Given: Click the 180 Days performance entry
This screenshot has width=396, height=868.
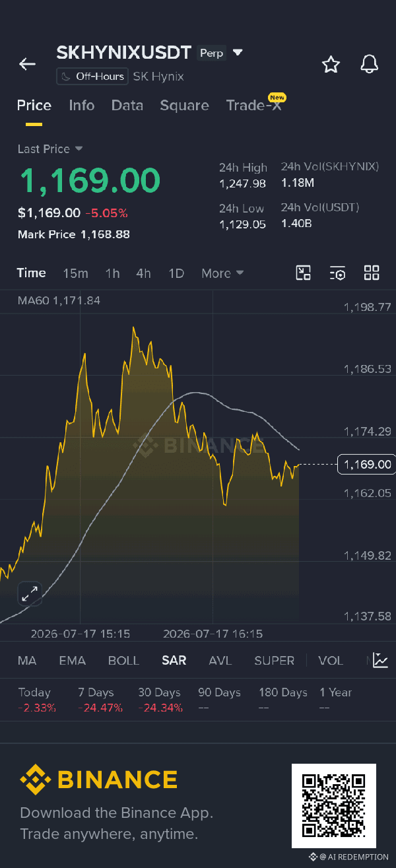Looking at the screenshot, I should click(283, 700).
